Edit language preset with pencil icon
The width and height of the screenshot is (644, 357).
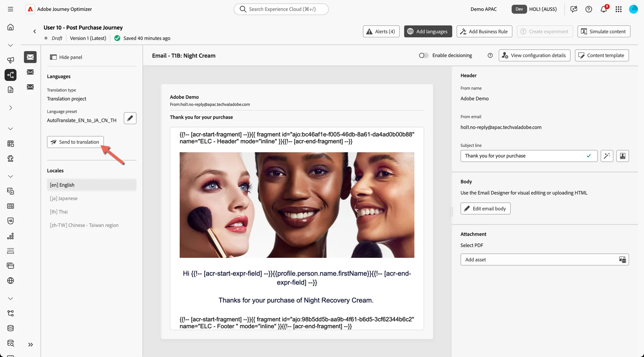point(130,118)
